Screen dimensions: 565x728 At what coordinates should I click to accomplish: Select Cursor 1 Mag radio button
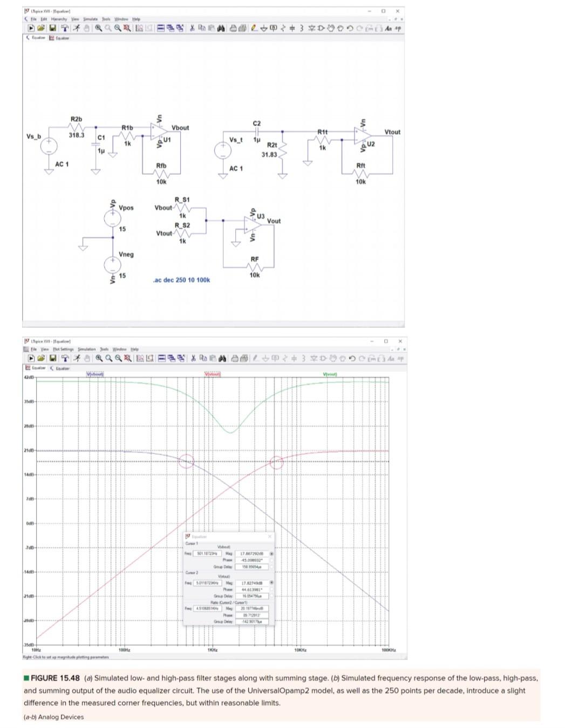[x=271, y=554]
